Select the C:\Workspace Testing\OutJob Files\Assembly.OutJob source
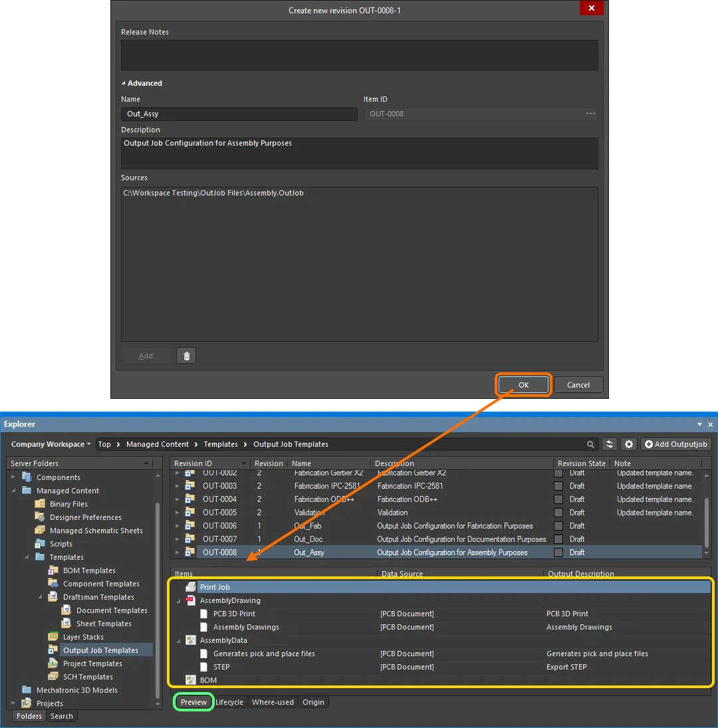Screen dimensions: 718x728 (x=359, y=193)
